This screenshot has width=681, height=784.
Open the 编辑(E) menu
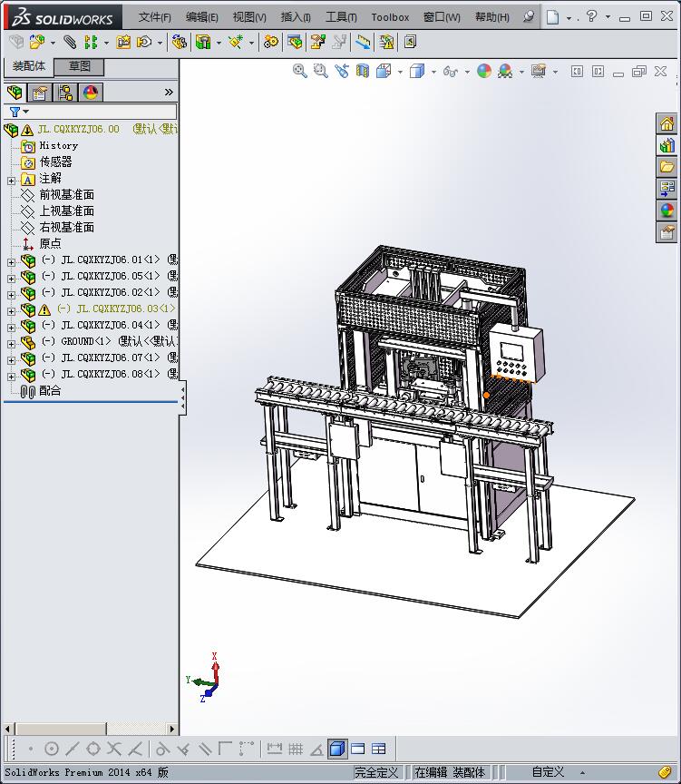coord(201,17)
